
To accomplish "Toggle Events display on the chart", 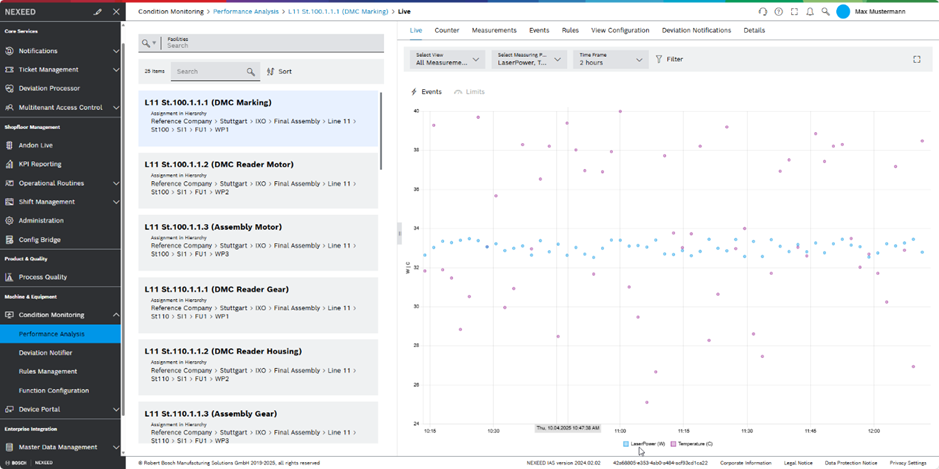I will tap(427, 92).
